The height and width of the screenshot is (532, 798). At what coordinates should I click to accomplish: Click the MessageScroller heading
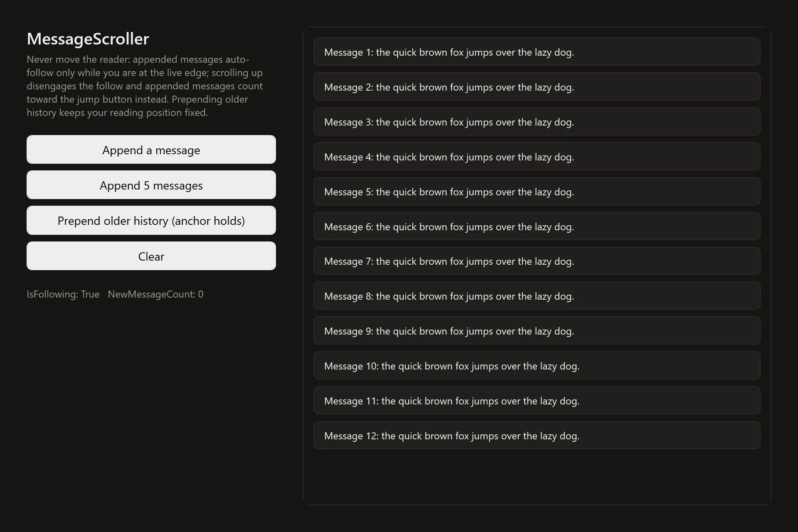point(88,39)
